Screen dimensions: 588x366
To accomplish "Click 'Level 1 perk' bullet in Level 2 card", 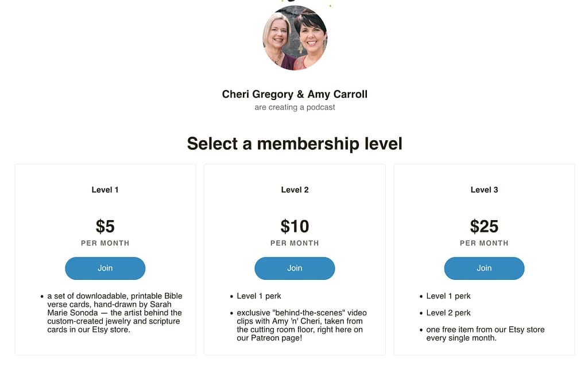I will 259,296.
